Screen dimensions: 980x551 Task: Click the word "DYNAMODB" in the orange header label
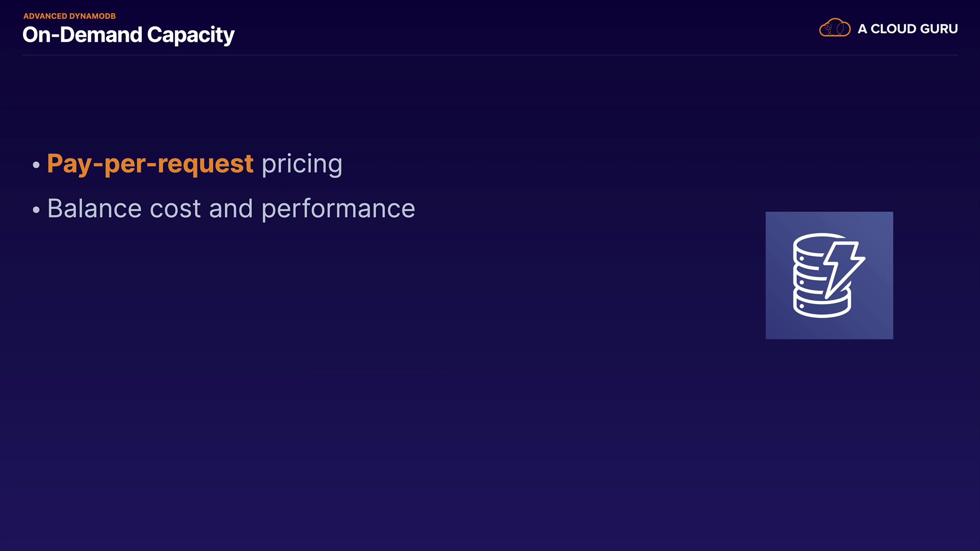[x=92, y=16]
